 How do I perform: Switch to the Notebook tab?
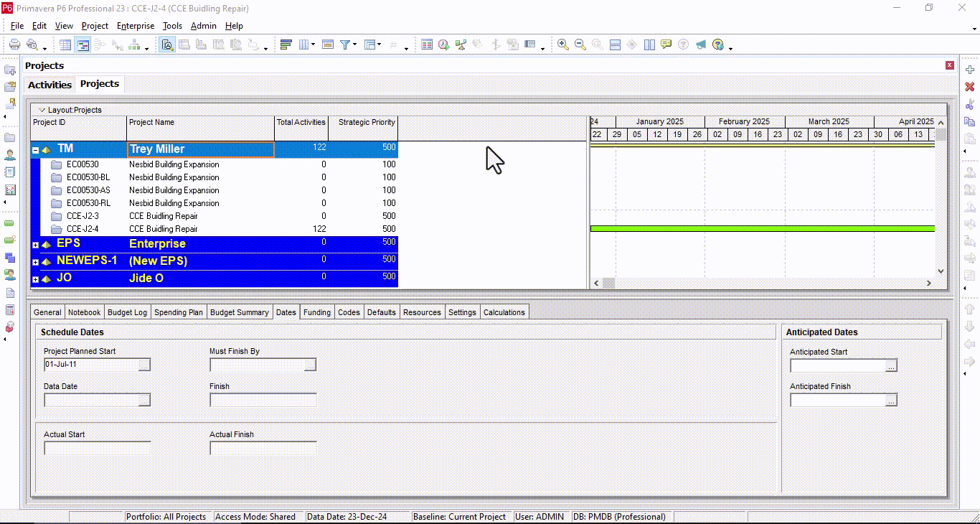click(84, 312)
